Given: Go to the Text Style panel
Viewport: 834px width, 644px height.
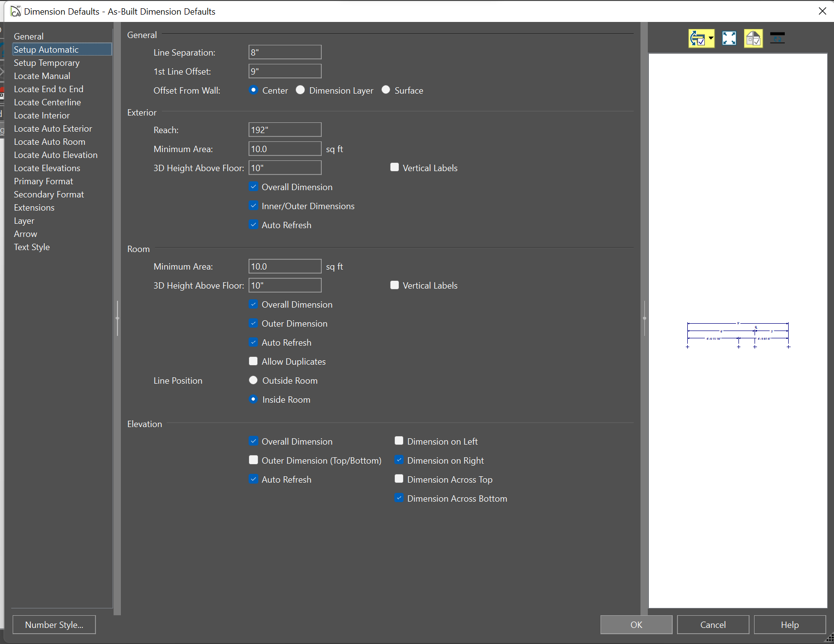Looking at the screenshot, I should (32, 247).
